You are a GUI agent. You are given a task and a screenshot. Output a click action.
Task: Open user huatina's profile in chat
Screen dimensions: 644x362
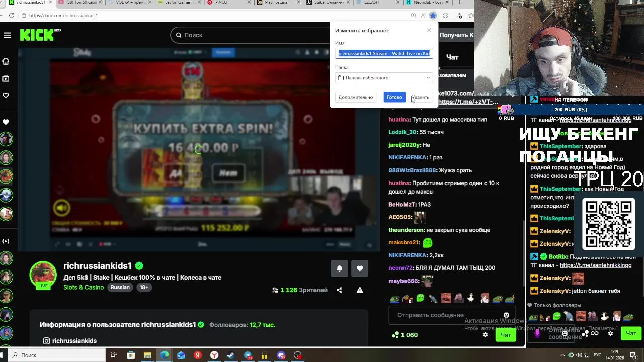[x=399, y=120]
